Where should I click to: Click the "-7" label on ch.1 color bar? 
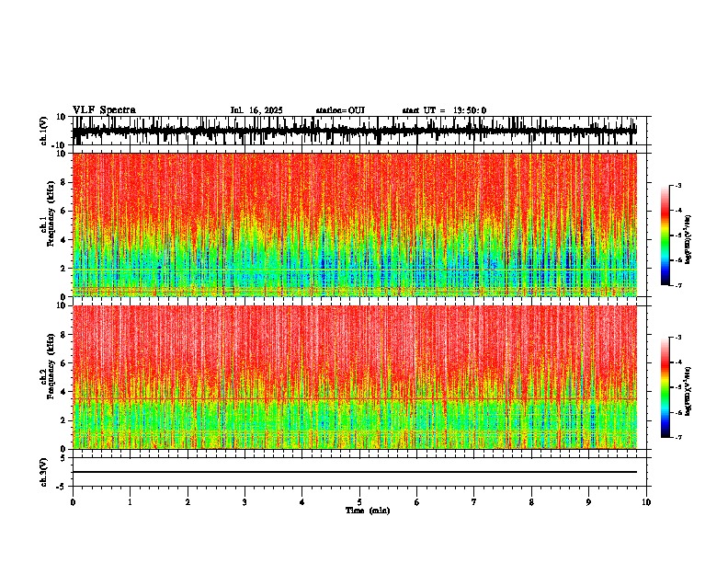click(x=678, y=285)
